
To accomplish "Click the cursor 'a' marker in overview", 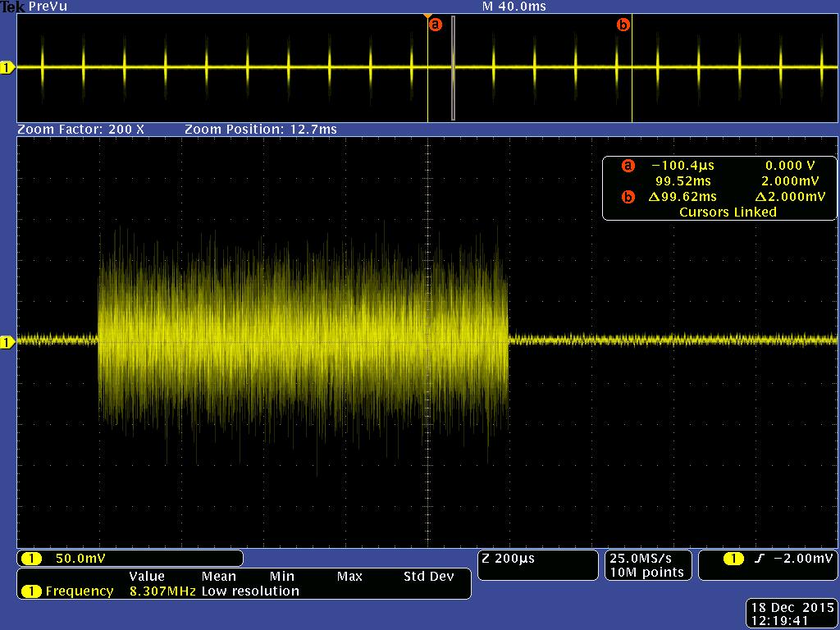I will click(436, 25).
